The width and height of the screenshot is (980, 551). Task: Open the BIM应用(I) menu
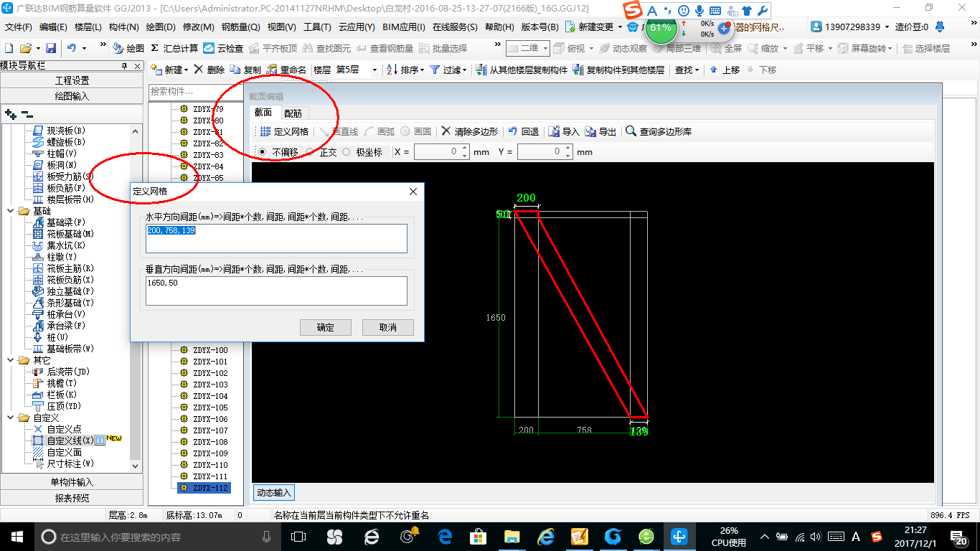[x=403, y=27]
